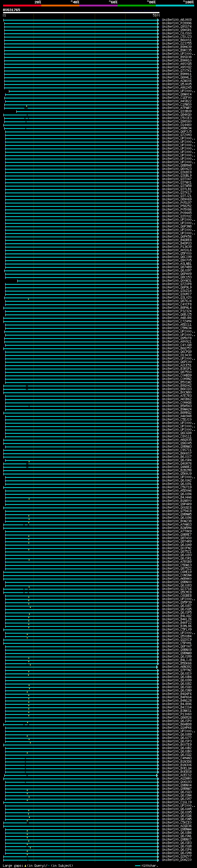Viewport: 197px width, 868px height.
Task: Open hit UniRef100_A8JHX9
Action: (x=177, y=20)
